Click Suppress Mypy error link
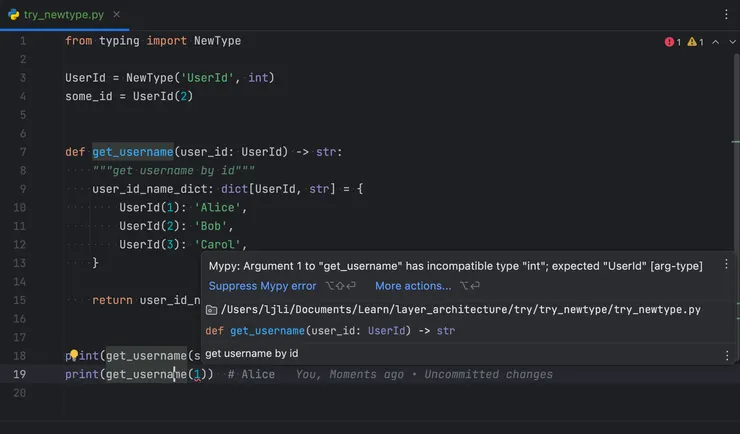This screenshot has width=740, height=434. pos(262,286)
